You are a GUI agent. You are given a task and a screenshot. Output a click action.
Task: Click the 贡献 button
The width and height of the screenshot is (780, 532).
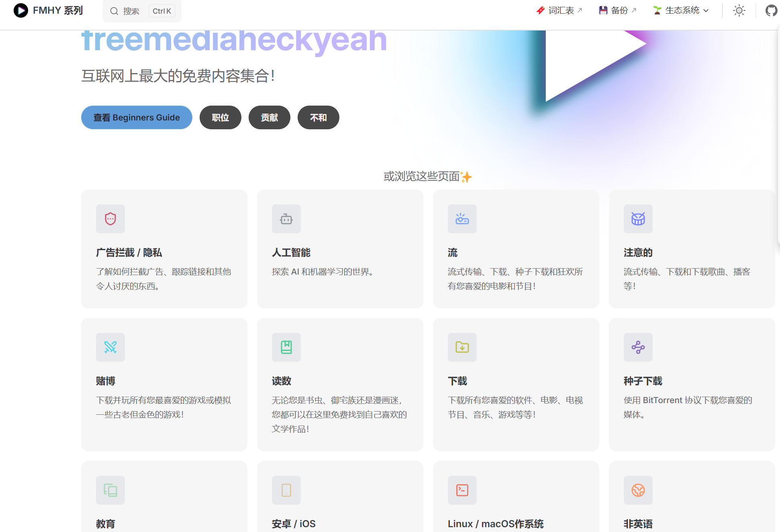[270, 118]
